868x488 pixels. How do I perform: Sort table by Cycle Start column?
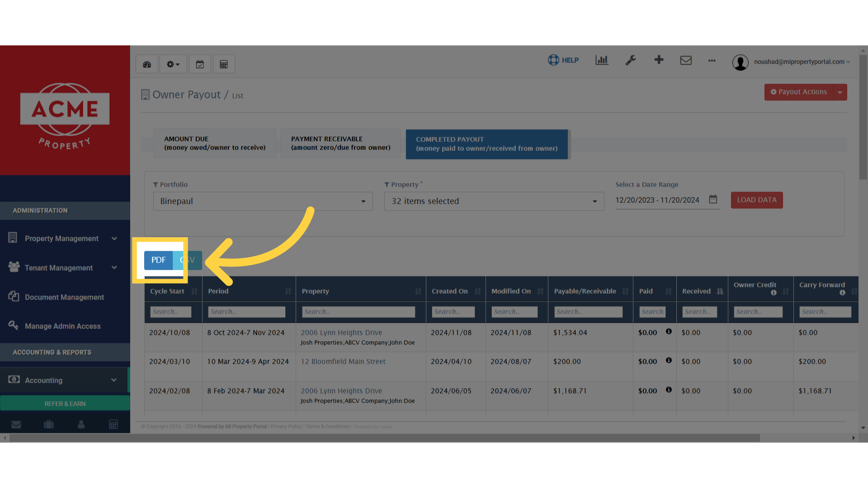(173, 291)
